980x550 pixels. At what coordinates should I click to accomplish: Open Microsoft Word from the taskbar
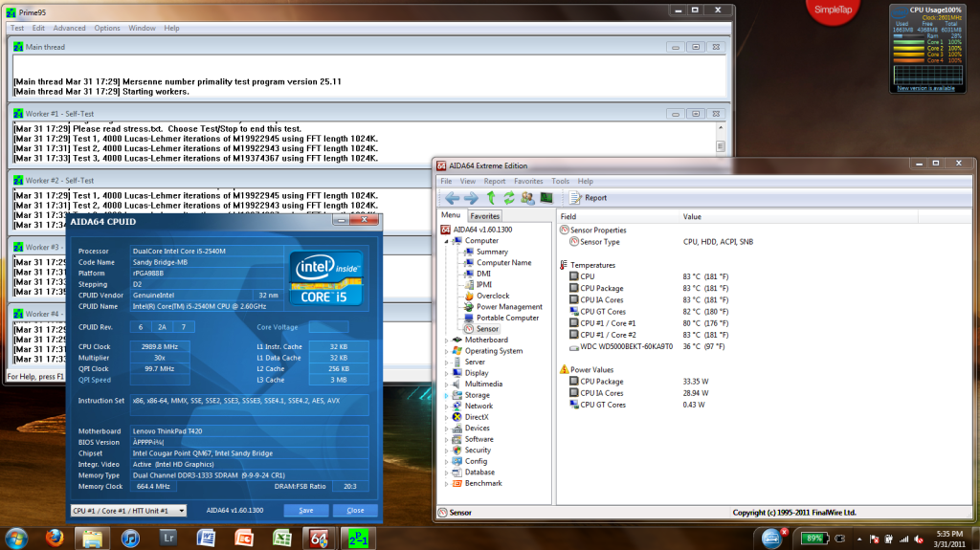pyautogui.click(x=207, y=539)
